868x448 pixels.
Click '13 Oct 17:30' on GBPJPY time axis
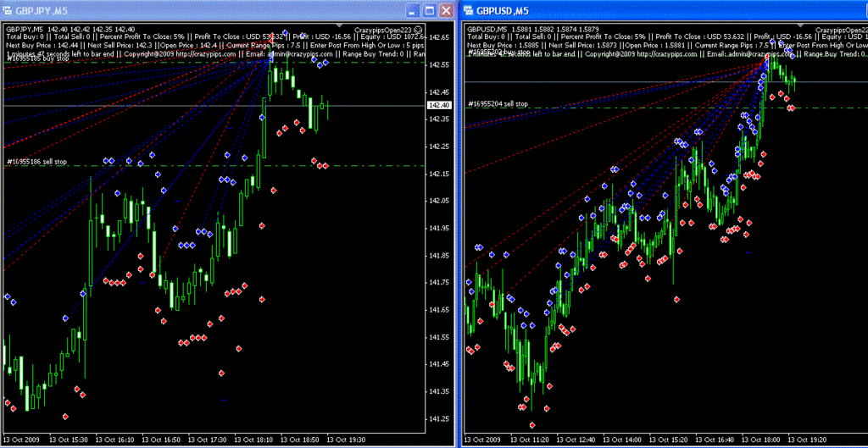point(208,440)
